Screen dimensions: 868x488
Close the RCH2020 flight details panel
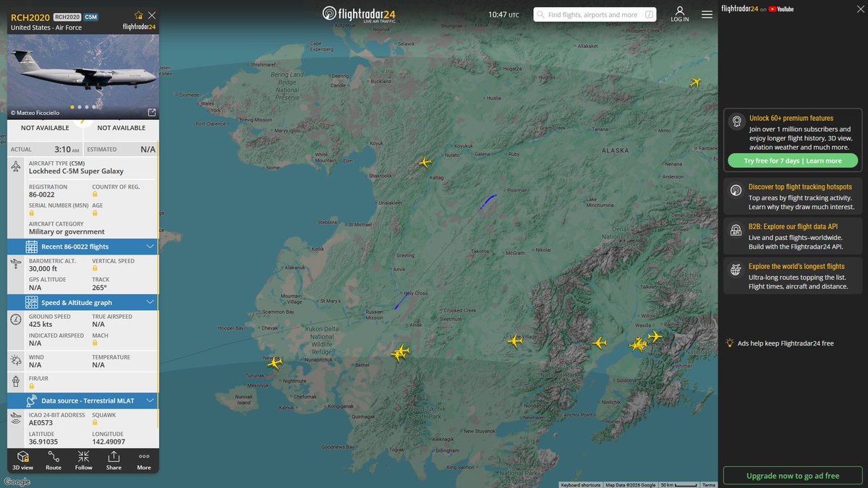[151, 15]
